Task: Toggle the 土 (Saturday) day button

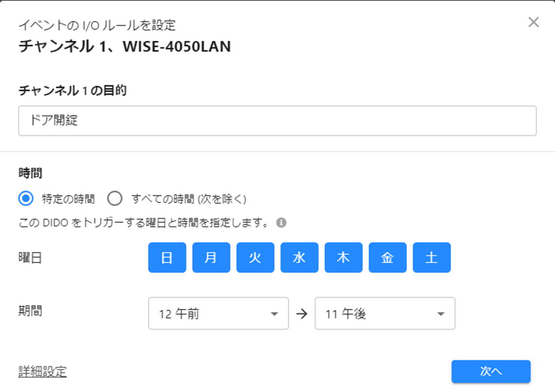Action: pyautogui.click(x=432, y=258)
